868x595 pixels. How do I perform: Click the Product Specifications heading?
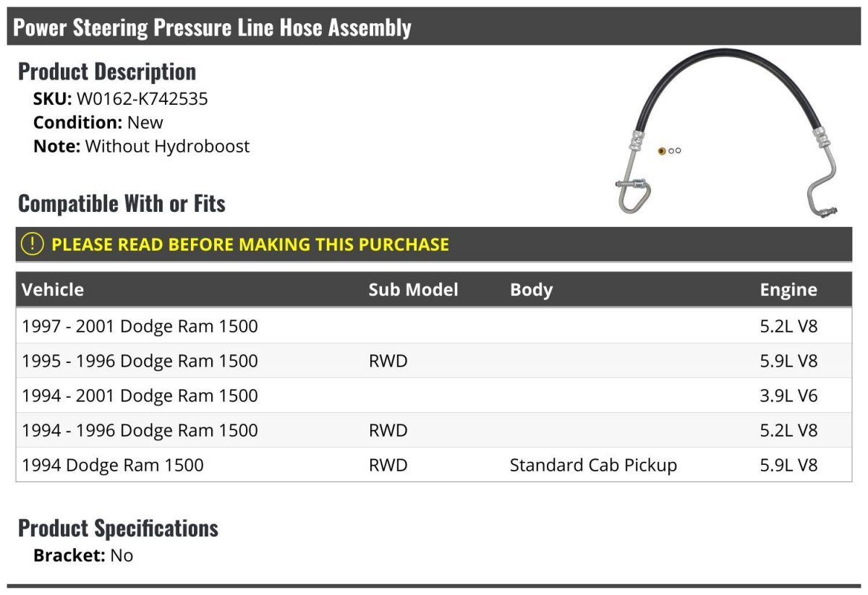[x=118, y=528]
